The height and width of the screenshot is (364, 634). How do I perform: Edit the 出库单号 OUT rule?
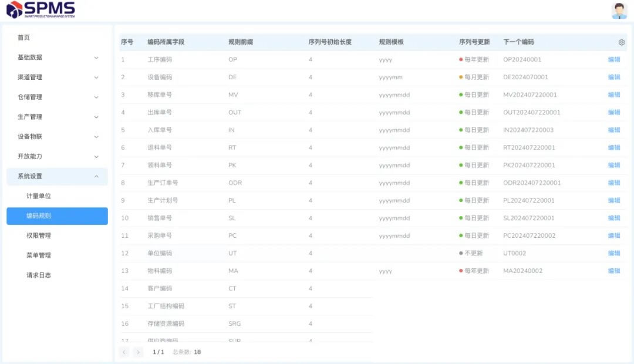click(614, 112)
